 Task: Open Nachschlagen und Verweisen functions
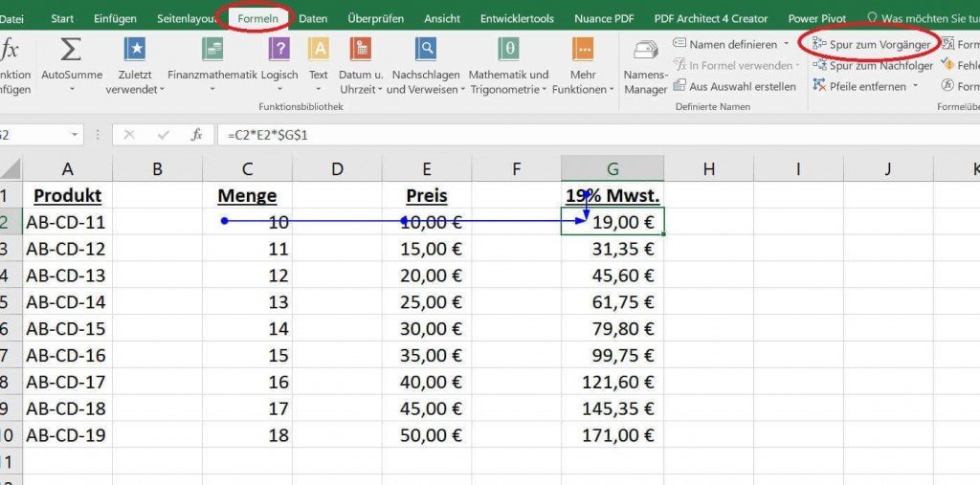(426, 49)
